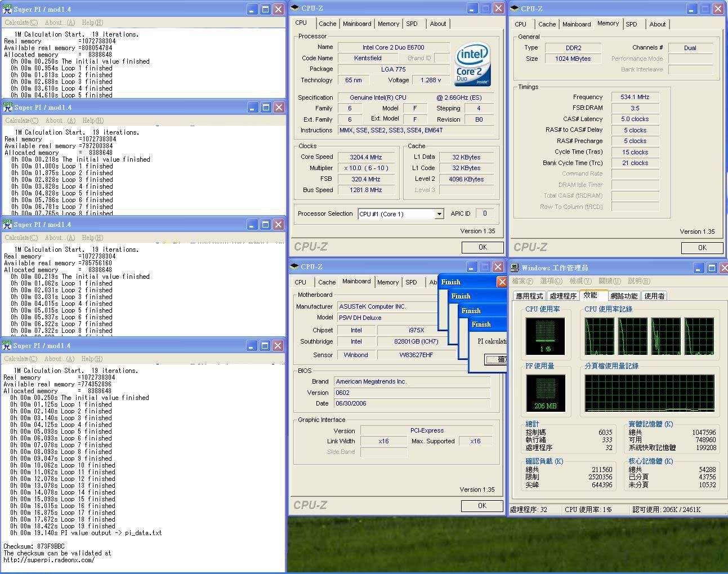Click CAS# Latency value 5.0 clocks

click(x=635, y=119)
